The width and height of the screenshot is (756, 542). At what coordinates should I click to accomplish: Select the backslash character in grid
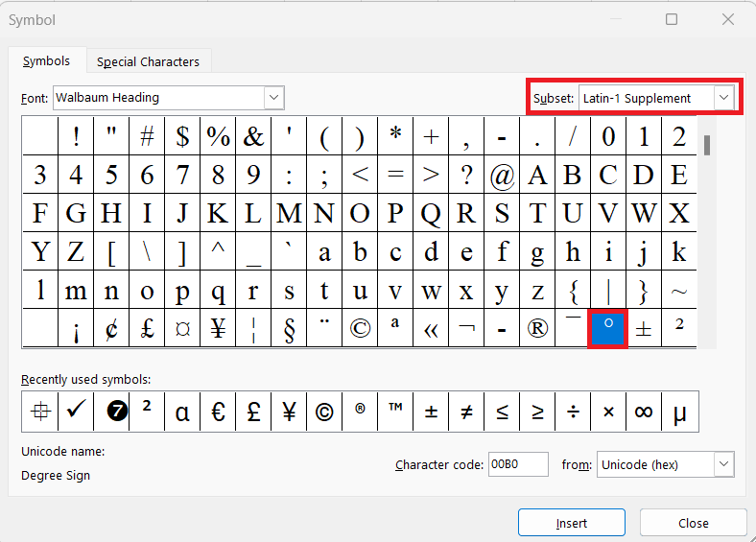point(147,251)
